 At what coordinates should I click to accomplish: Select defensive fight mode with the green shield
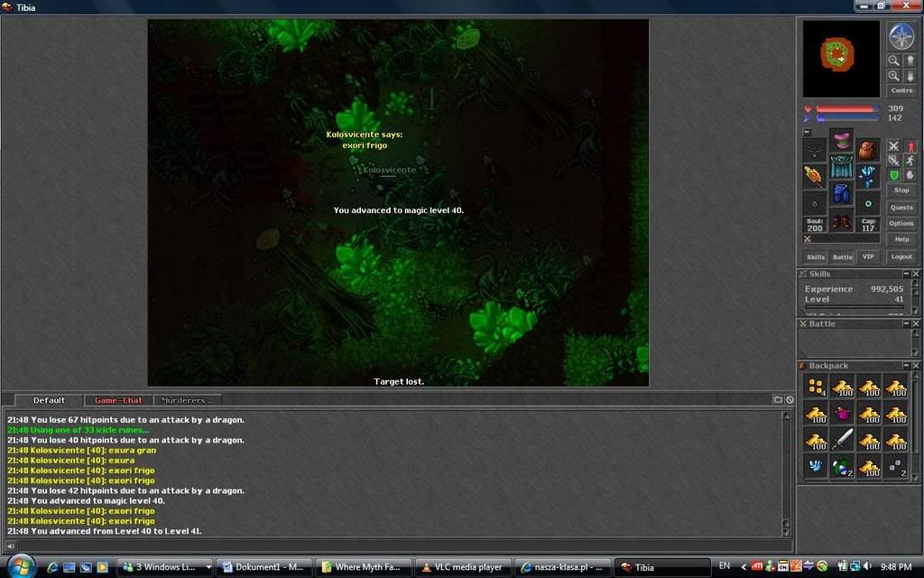[x=894, y=175]
